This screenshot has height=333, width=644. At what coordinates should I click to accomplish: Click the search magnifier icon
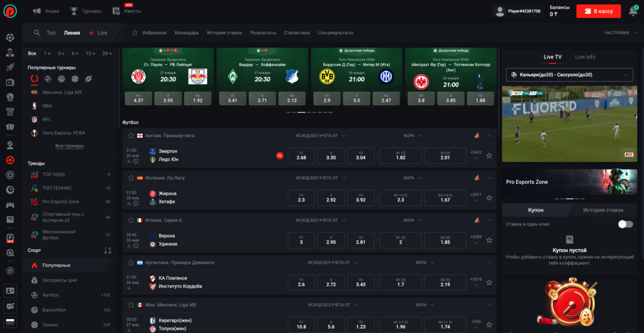point(37,33)
